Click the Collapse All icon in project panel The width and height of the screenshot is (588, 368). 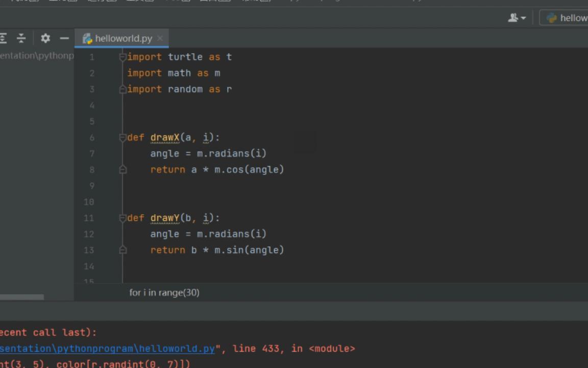(x=21, y=38)
